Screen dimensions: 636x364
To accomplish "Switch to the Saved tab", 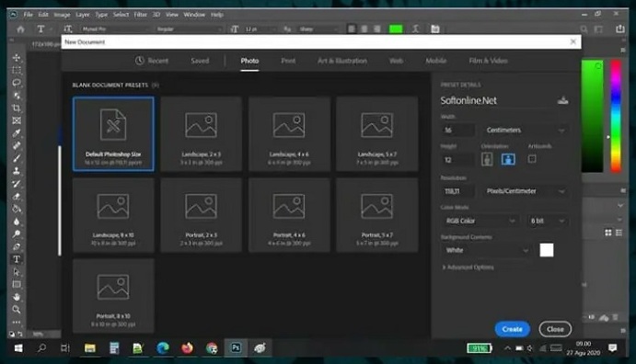I will pos(200,61).
